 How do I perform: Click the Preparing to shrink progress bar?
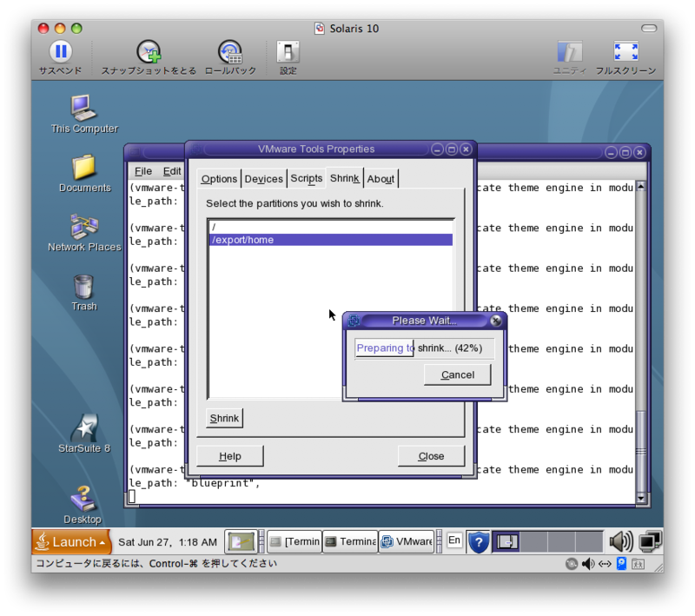[425, 348]
